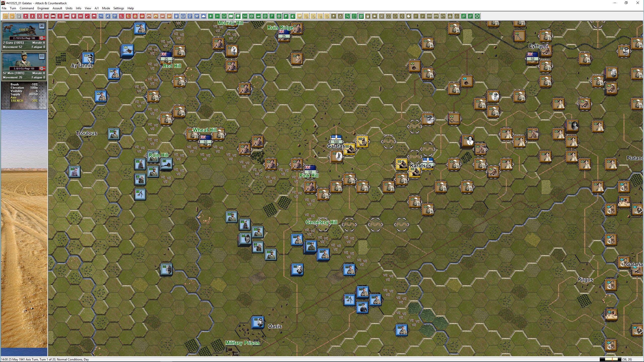This screenshot has width=644, height=362.
Task: Click the olive sad-face morale icon
Action: coord(395,16)
